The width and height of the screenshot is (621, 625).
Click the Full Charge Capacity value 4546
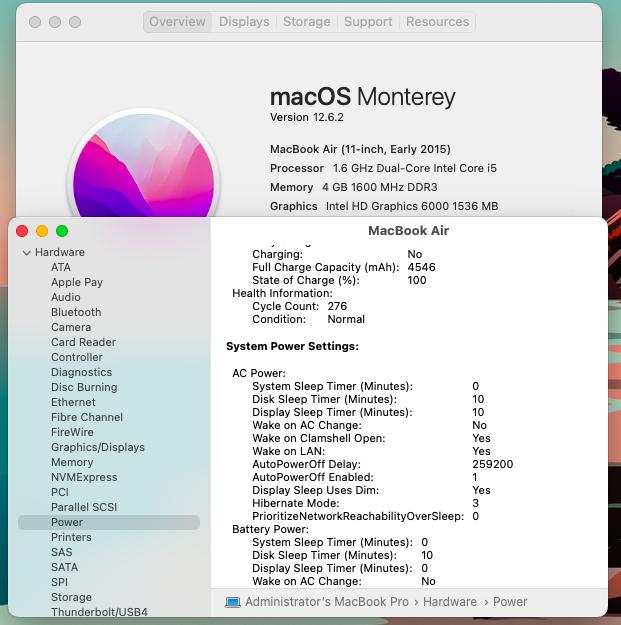coord(421,267)
